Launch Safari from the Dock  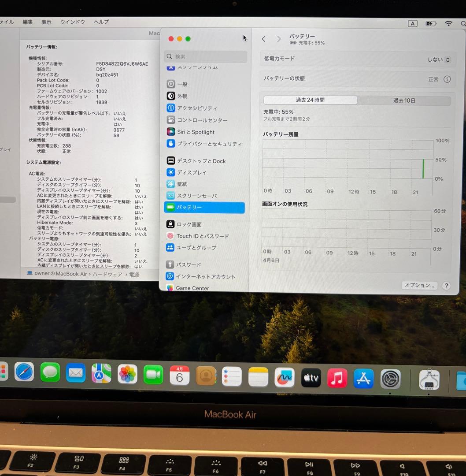point(24,372)
